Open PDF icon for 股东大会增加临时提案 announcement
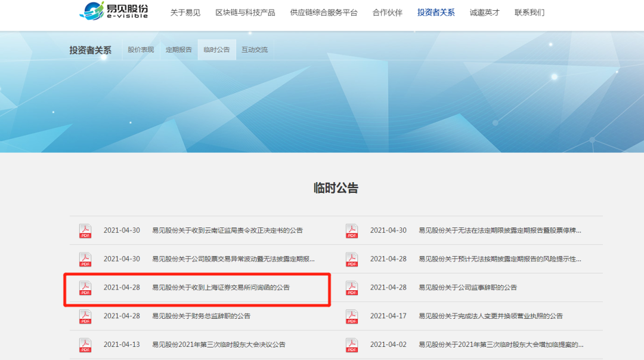 tap(352, 345)
